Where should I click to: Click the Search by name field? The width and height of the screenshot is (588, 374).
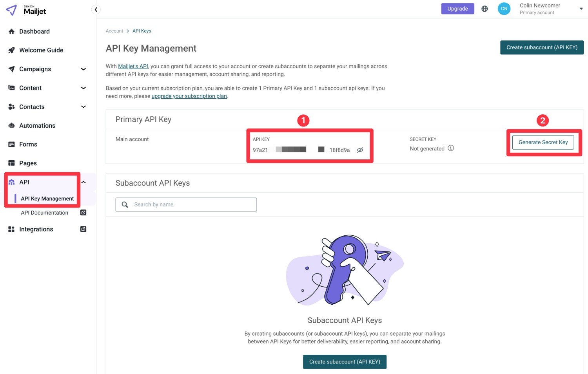[x=186, y=205]
